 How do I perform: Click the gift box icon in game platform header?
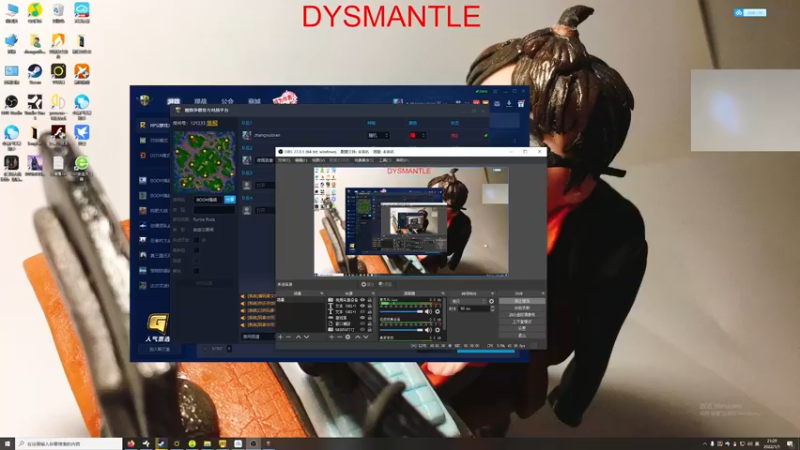click(521, 104)
